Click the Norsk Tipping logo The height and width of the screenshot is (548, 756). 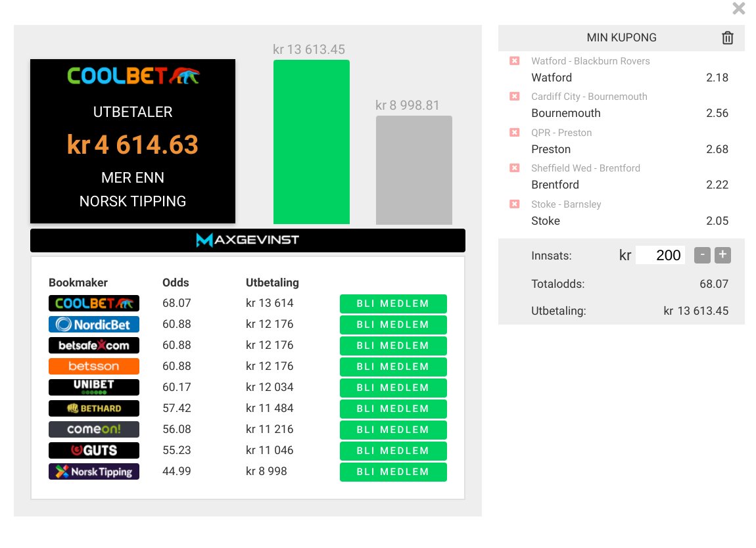point(94,471)
